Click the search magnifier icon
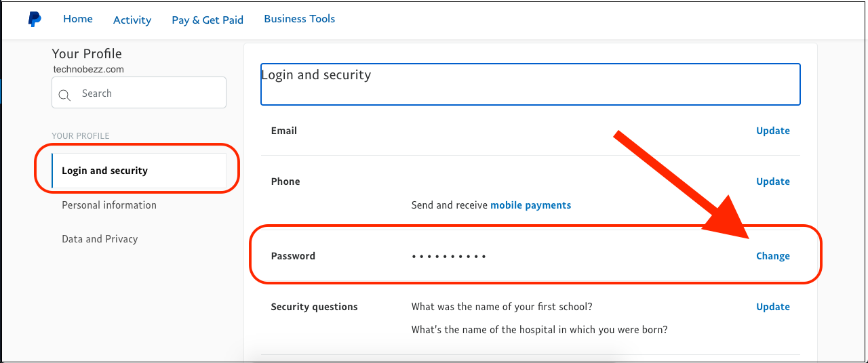Image resolution: width=868 pixels, height=363 pixels. point(65,95)
